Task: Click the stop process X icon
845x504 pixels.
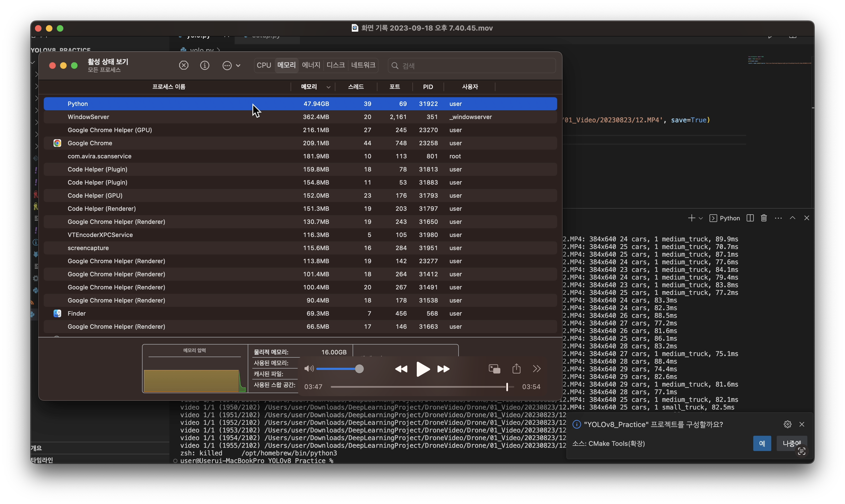Action: (x=184, y=65)
